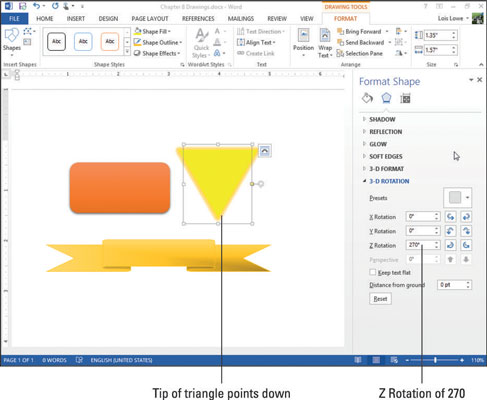Open the PAGE LAYOUT tab

pos(150,19)
